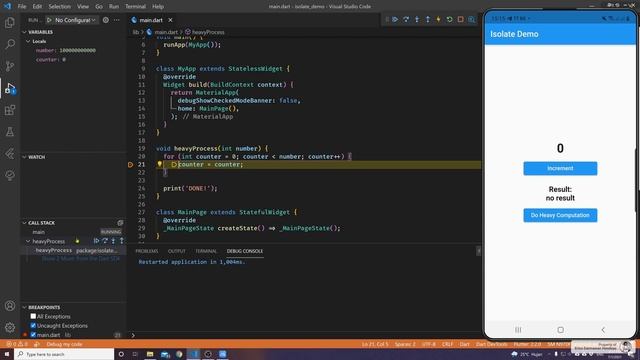The height and width of the screenshot is (360, 640).
Task: Disable the Uncaught Exceptions breakpoint checkbox
Action: point(33,325)
